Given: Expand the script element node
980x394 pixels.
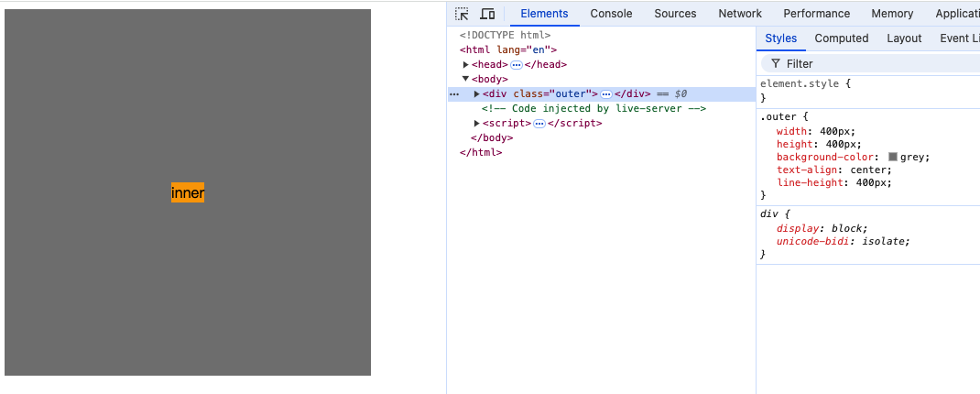Looking at the screenshot, I should pyautogui.click(x=477, y=123).
